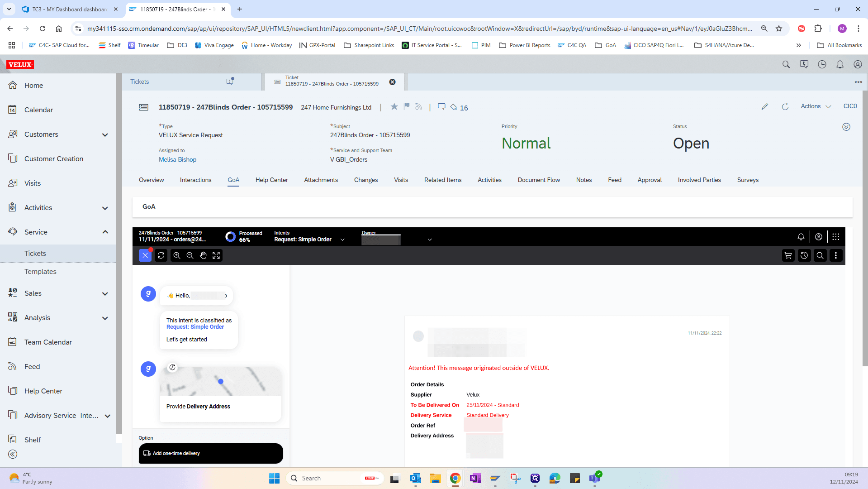The image size is (868, 489).
Task: Open the Attachments tab
Action: point(321,180)
